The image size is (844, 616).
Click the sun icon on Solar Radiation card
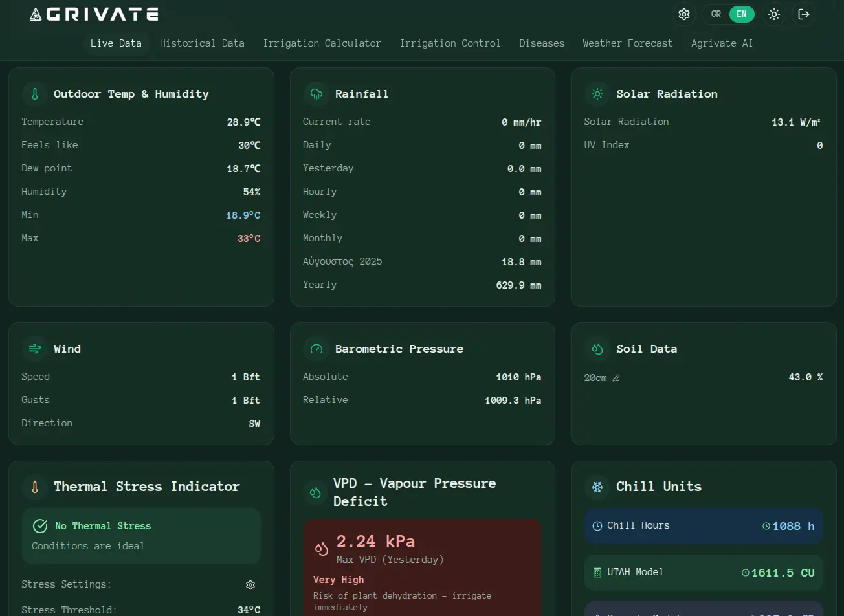pos(597,94)
